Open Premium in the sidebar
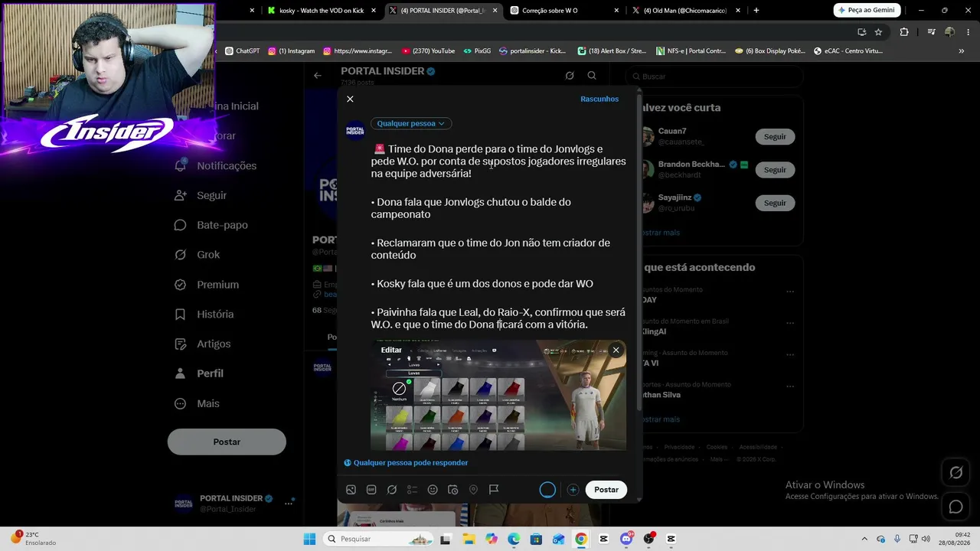This screenshot has width=980, height=551. [x=207, y=285]
